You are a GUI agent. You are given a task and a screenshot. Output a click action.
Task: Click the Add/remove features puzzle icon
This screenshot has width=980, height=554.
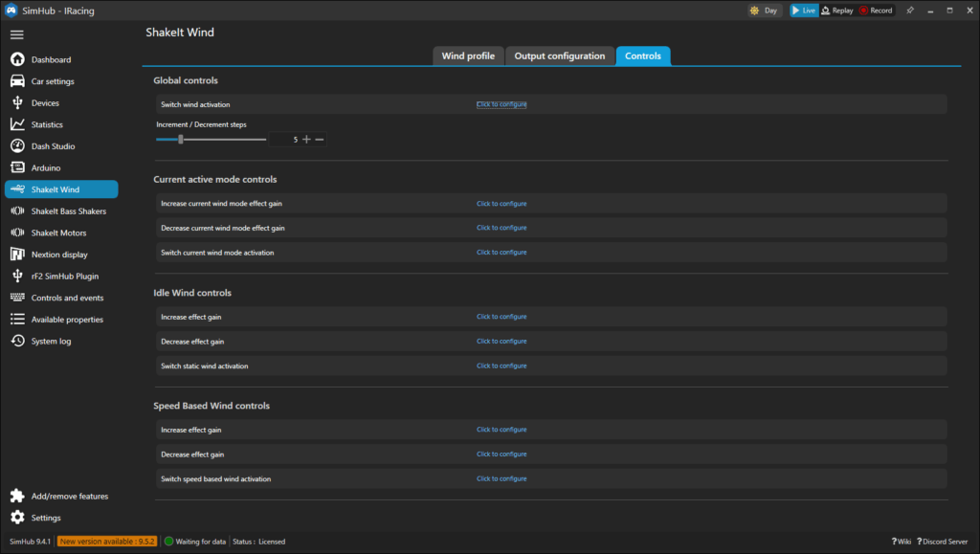17,496
